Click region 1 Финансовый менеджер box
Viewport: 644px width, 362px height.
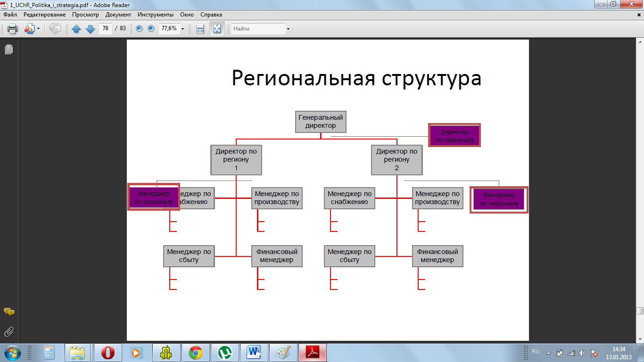click(x=277, y=256)
